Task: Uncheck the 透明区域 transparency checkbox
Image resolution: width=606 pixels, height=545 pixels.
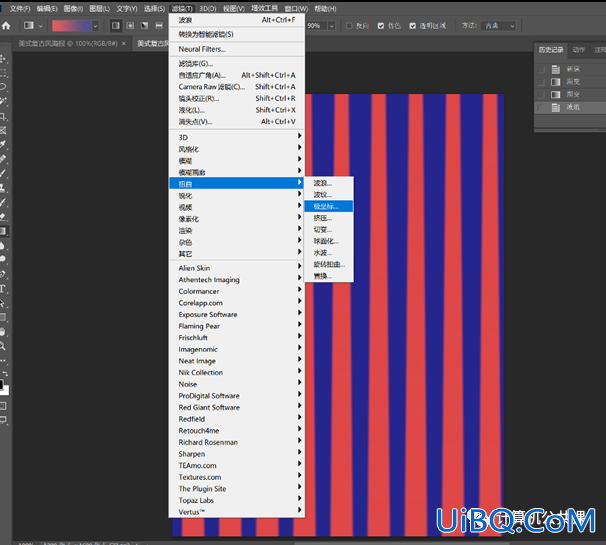Action: [x=413, y=26]
